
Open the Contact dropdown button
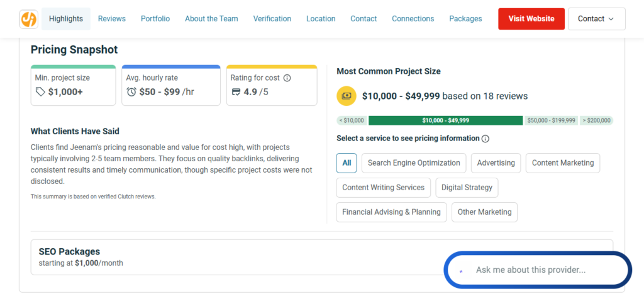[596, 19]
